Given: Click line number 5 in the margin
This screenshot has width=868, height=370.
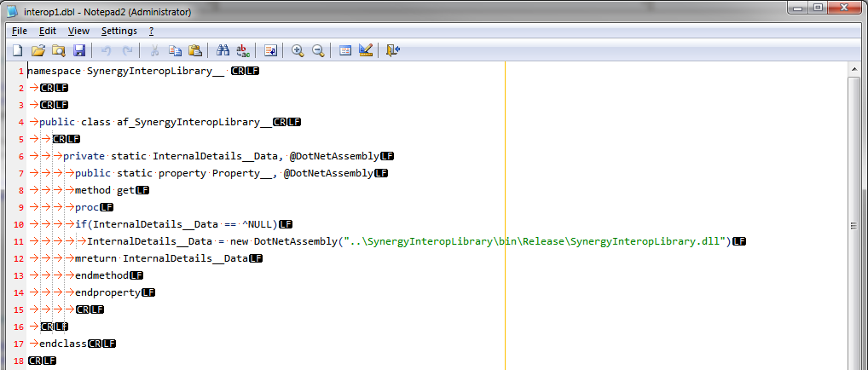Looking at the screenshot, I should pyautogui.click(x=21, y=139).
